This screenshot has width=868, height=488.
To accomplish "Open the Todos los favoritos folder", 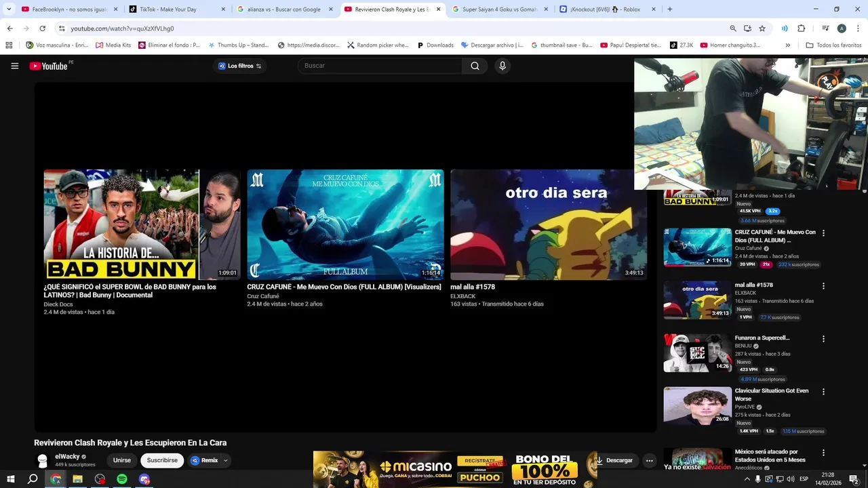I will point(833,45).
